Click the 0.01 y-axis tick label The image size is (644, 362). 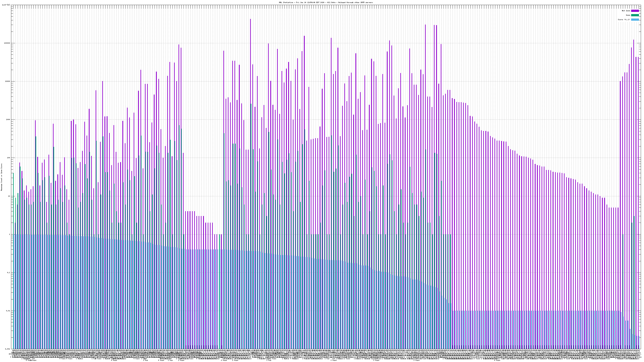(8, 311)
